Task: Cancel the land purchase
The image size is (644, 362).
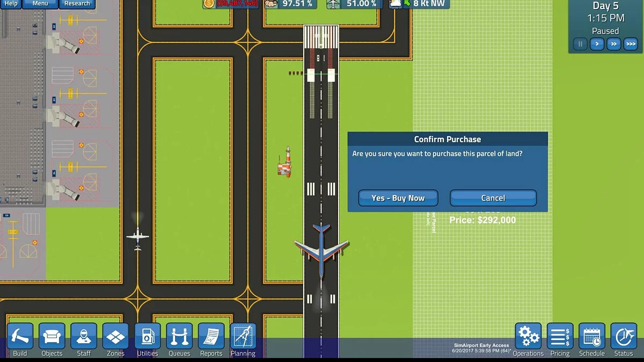Action: [x=493, y=198]
